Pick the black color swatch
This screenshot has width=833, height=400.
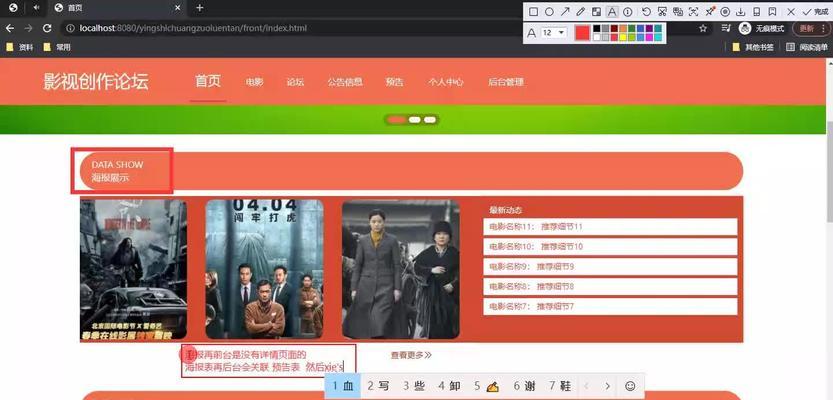tap(597, 29)
